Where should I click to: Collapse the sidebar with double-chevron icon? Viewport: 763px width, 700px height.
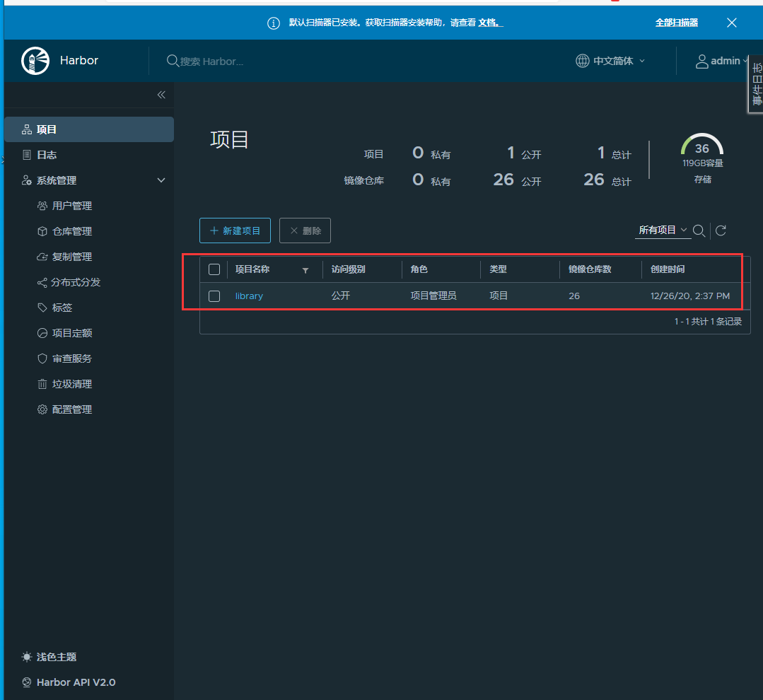(161, 95)
